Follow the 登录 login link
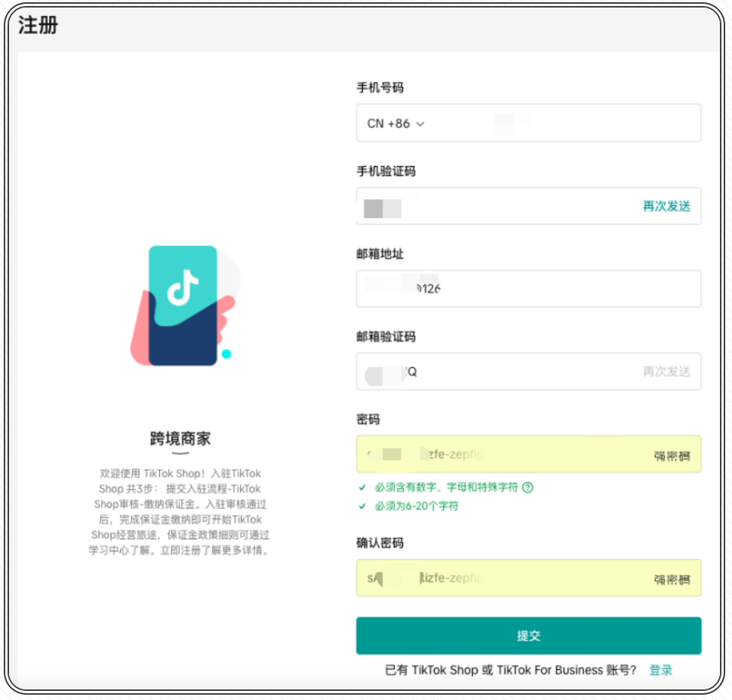 (x=660, y=670)
